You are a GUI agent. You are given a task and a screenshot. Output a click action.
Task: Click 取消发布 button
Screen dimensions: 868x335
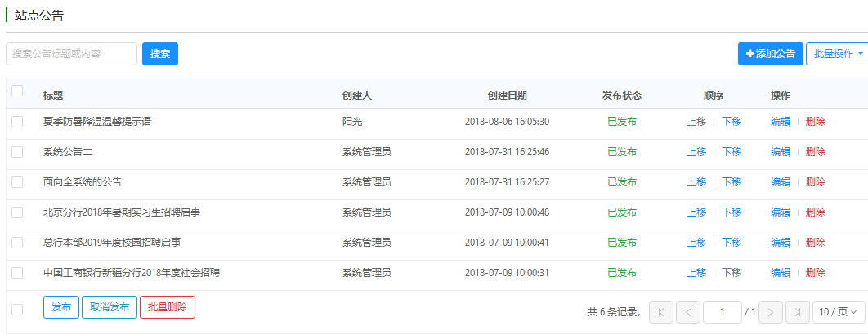click(x=109, y=307)
